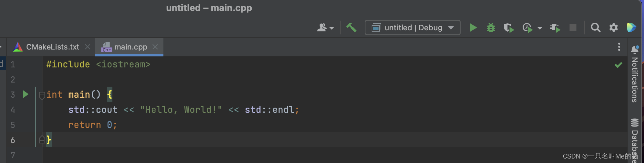Image resolution: width=644 pixels, height=163 pixels.
Task: Click fold end marker on line 6
Action: pos(42,140)
